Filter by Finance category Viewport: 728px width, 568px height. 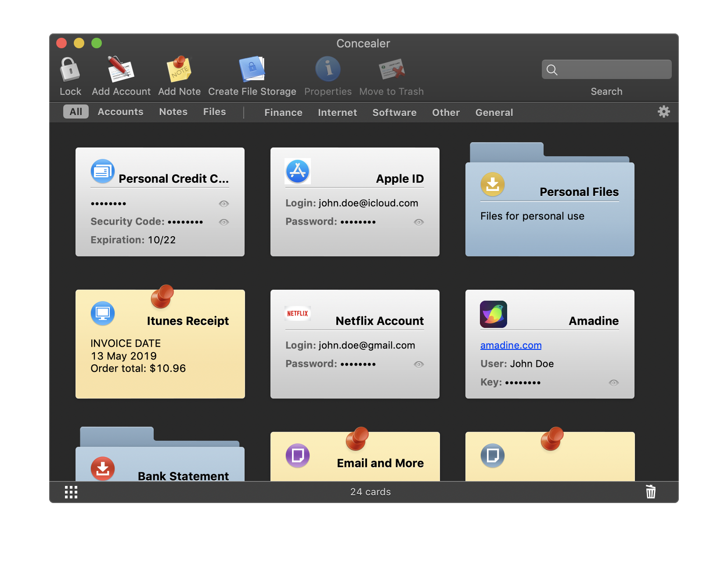pyautogui.click(x=283, y=112)
